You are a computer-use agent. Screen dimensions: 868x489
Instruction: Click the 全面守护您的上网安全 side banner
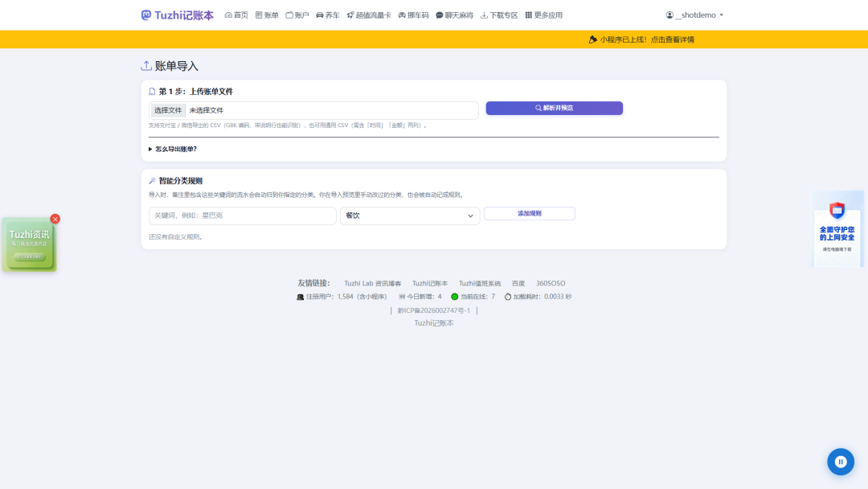pyautogui.click(x=837, y=229)
